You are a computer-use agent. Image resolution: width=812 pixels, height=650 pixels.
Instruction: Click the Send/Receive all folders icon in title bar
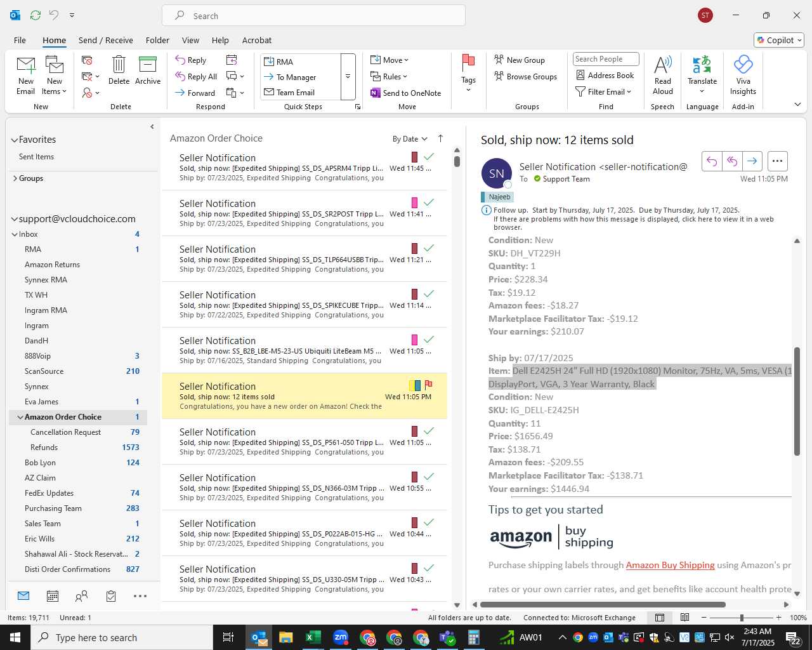(x=36, y=15)
